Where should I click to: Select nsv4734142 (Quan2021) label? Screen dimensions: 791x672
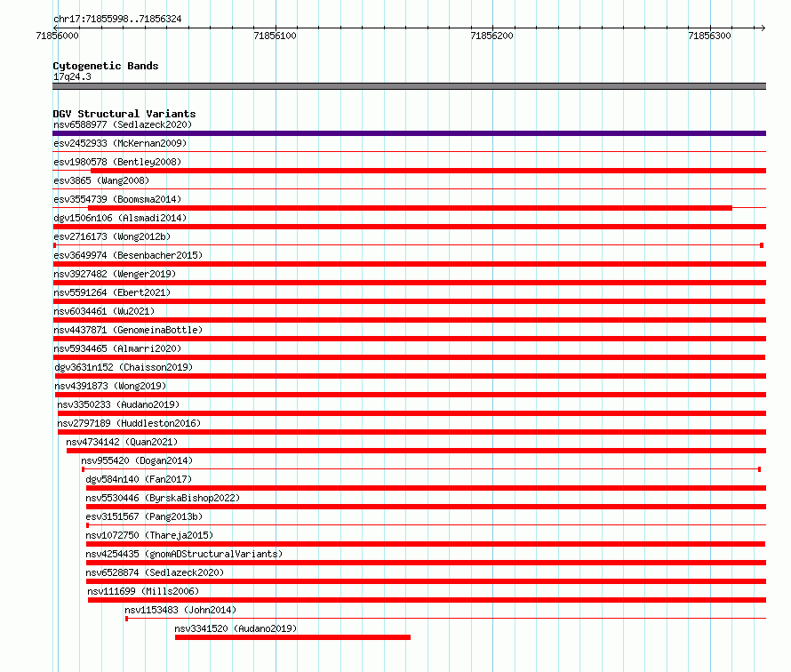(122, 442)
